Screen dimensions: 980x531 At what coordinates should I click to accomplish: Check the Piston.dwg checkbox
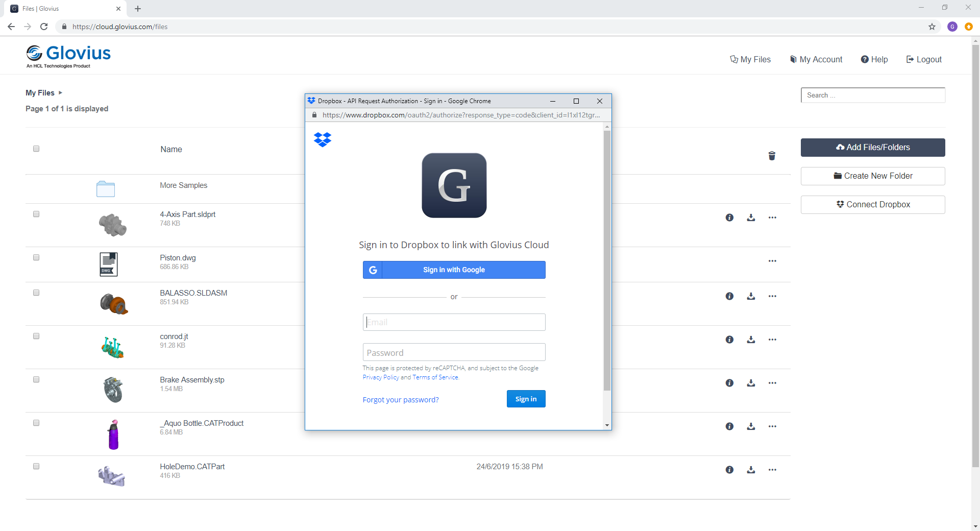pos(36,257)
